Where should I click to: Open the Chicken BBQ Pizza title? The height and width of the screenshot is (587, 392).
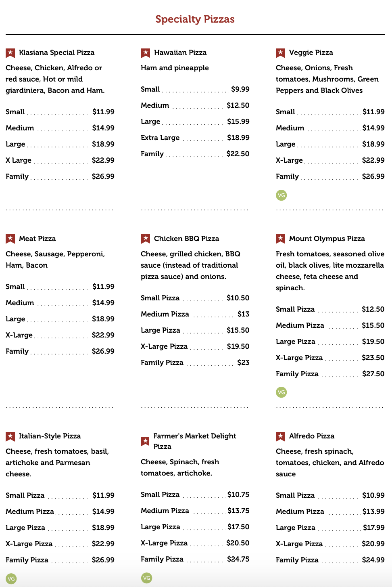click(x=186, y=239)
